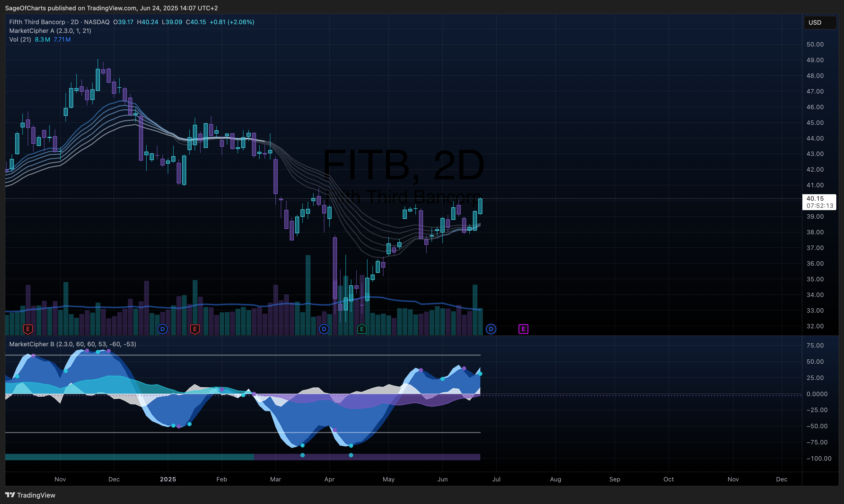Viewport: 844px width, 504px height.
Task: Click the change value +0.81 (+2.06%)
Action: 232,22
